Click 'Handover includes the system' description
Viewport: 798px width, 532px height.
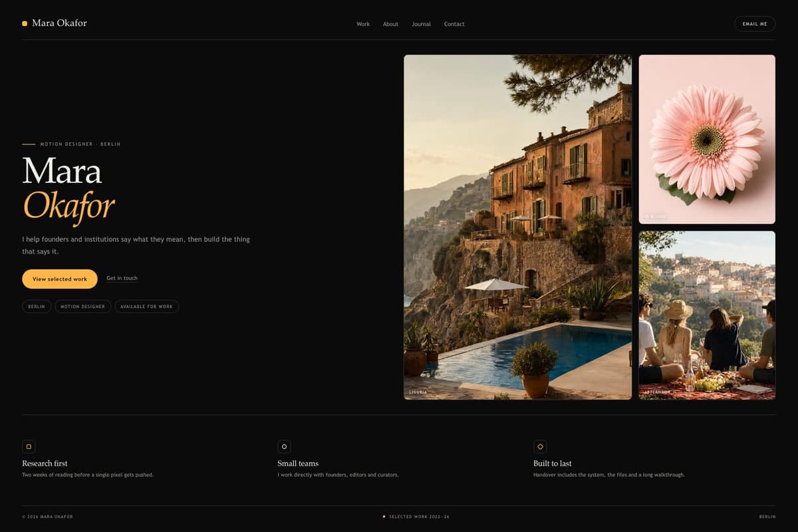[609, 475]
